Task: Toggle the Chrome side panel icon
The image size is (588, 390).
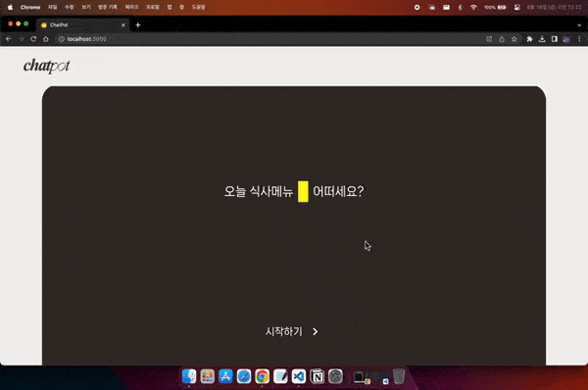Action: (555, 39)
